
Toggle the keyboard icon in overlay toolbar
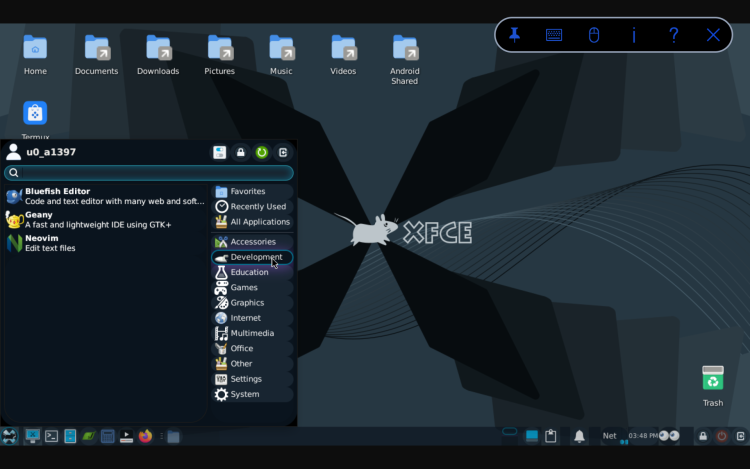click(554, 35)
